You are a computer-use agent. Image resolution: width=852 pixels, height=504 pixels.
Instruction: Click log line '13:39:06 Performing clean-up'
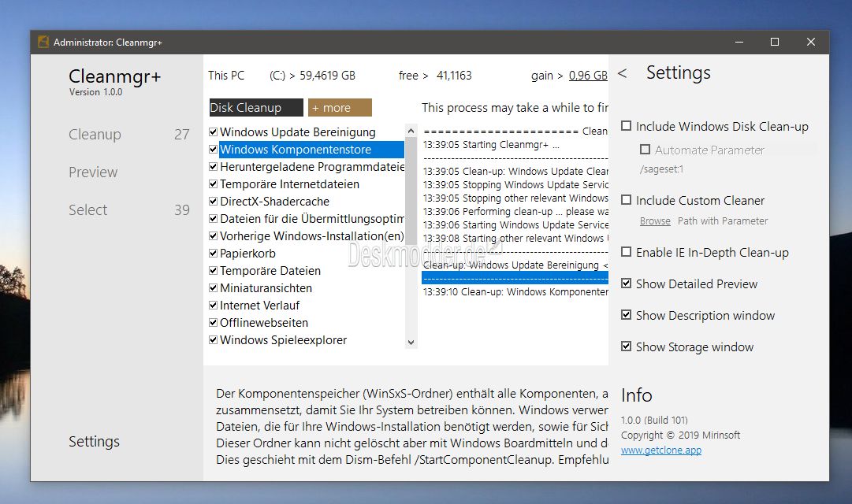515,212
